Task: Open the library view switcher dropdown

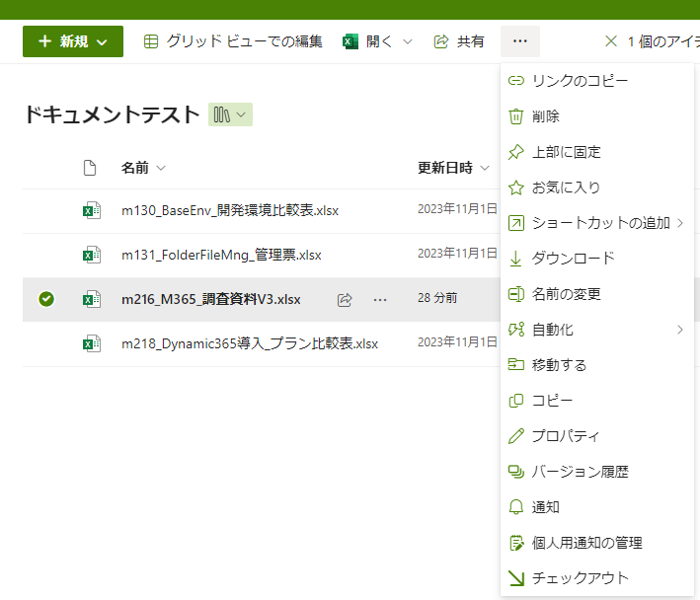Action: [230, 114]
